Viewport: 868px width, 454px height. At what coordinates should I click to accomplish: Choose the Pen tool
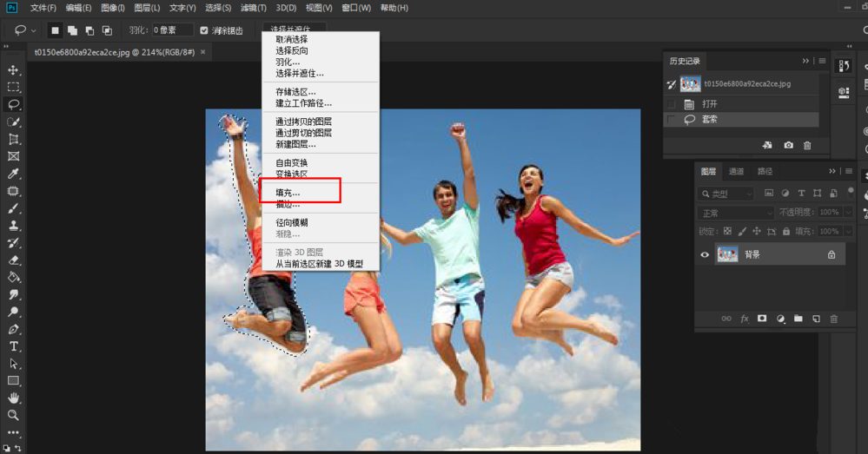[x=13, y=329]
